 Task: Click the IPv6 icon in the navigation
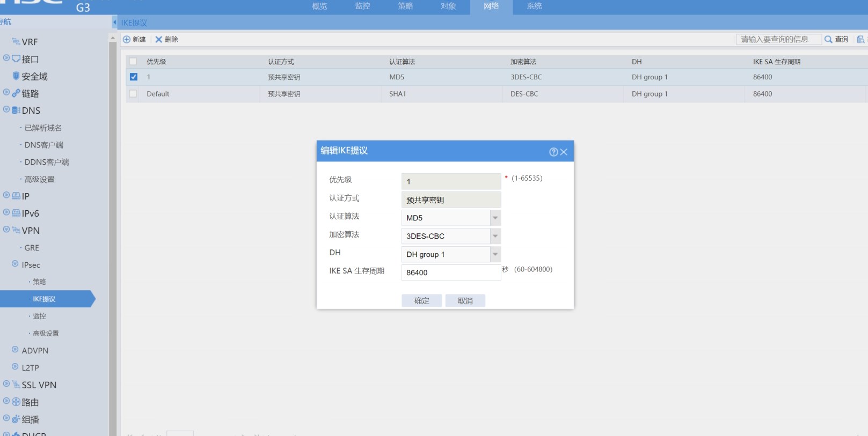coord(16,213)
